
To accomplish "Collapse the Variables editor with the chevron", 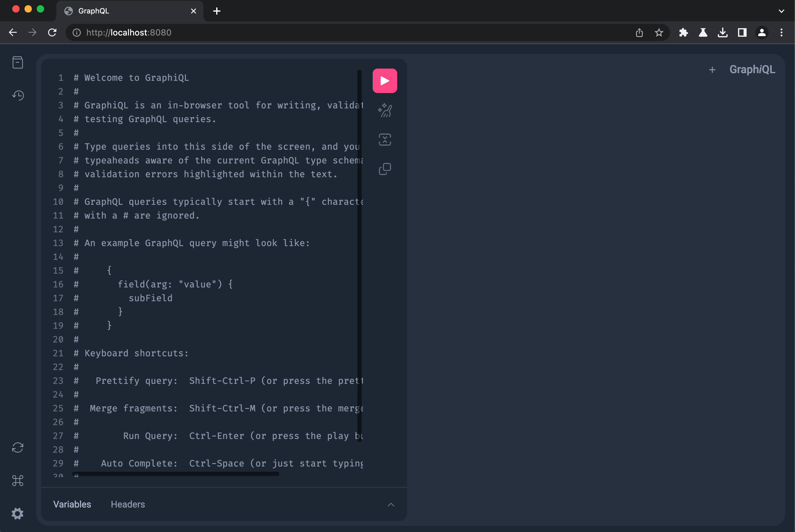I will pyautogui.click(x=391, y=504).
